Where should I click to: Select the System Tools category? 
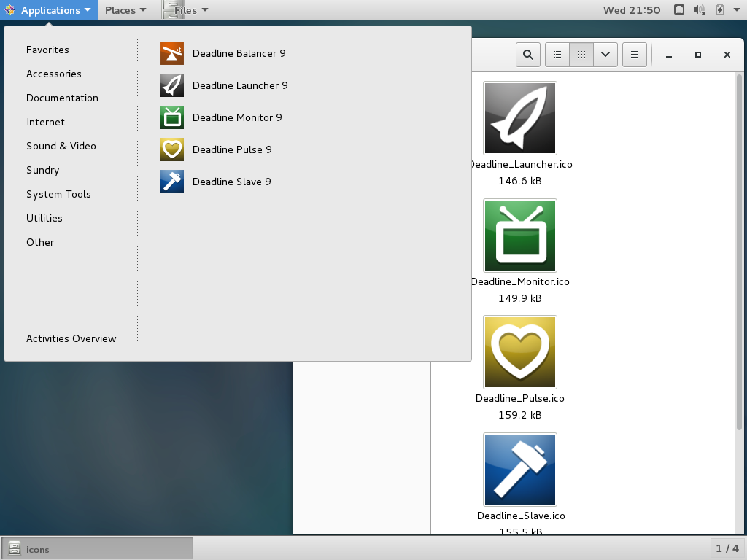pos(58,194)
